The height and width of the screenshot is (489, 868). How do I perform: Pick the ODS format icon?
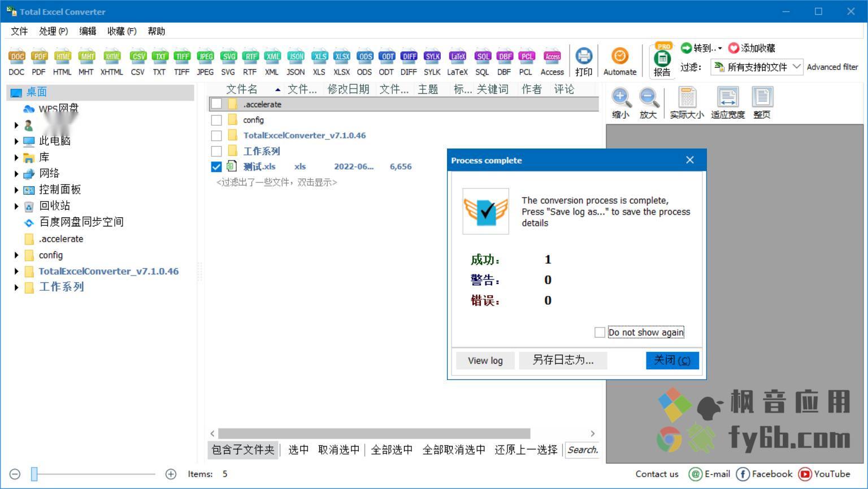click(364, 62)
